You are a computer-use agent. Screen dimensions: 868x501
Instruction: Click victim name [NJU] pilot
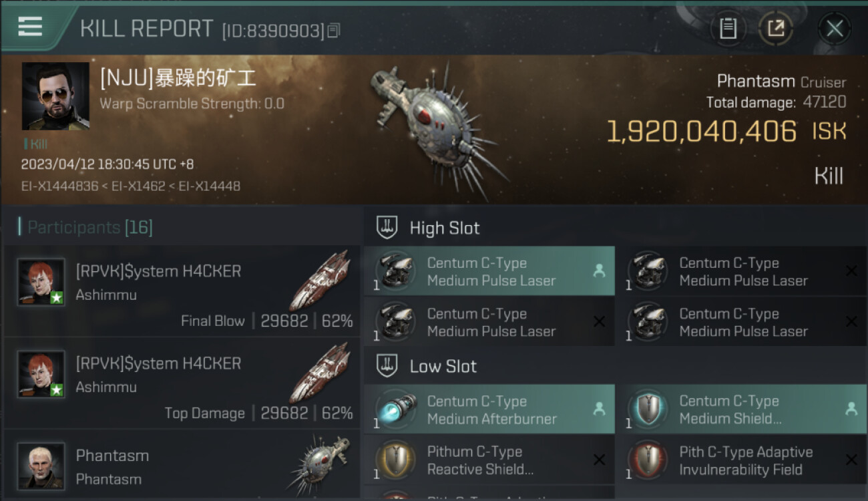point(178,79)
